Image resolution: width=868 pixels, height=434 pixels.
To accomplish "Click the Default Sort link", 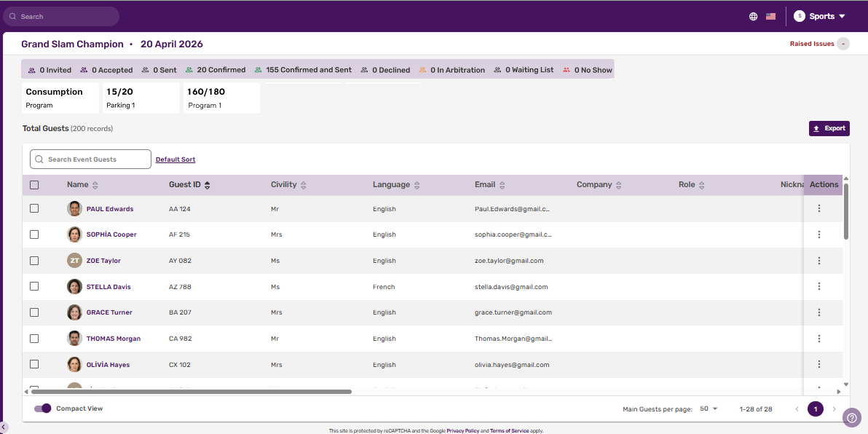I will (175, 159).
